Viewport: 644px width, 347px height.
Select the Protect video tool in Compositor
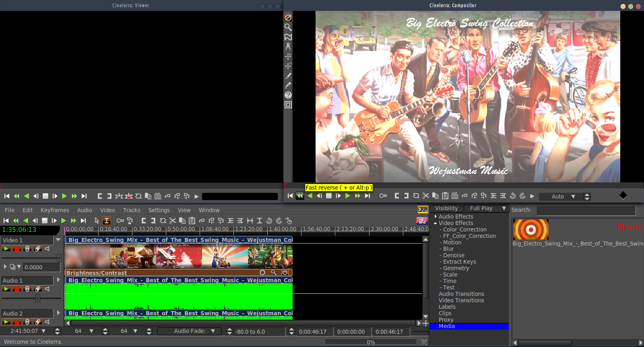pyautogui.click(x=288, y=18)
